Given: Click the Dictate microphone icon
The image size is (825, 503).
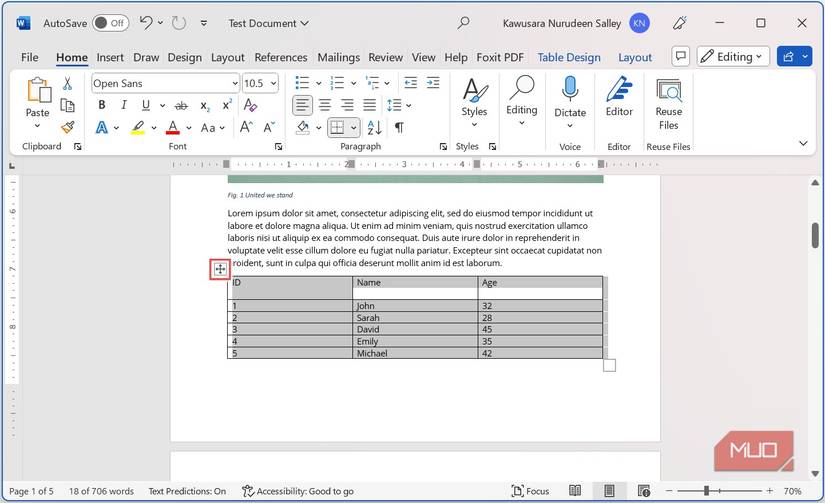Looking at the screenshot, I should pyautogui.click(x=570, y=88).
